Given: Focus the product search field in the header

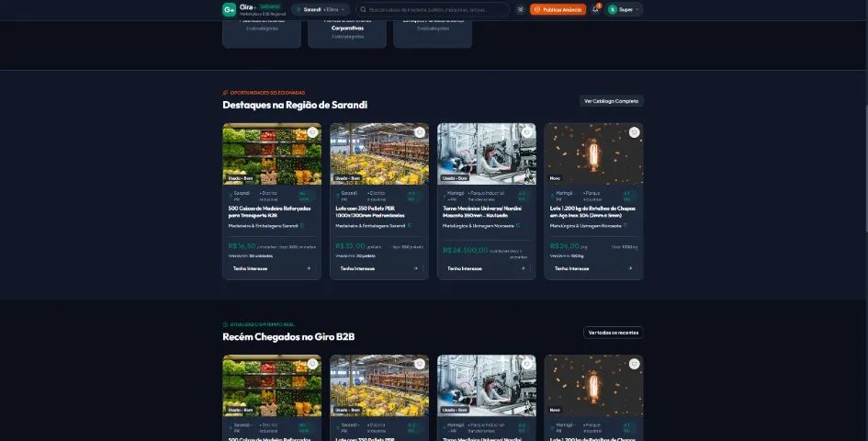Looking at the screenshot, I should pos(433,9).
